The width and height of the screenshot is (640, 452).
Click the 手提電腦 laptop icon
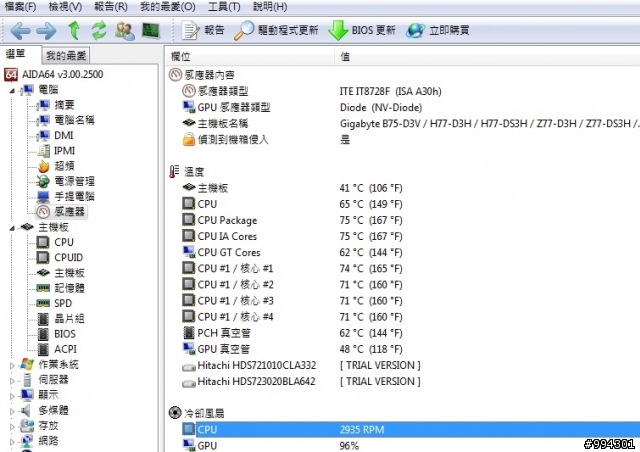(x=43, y=196)
